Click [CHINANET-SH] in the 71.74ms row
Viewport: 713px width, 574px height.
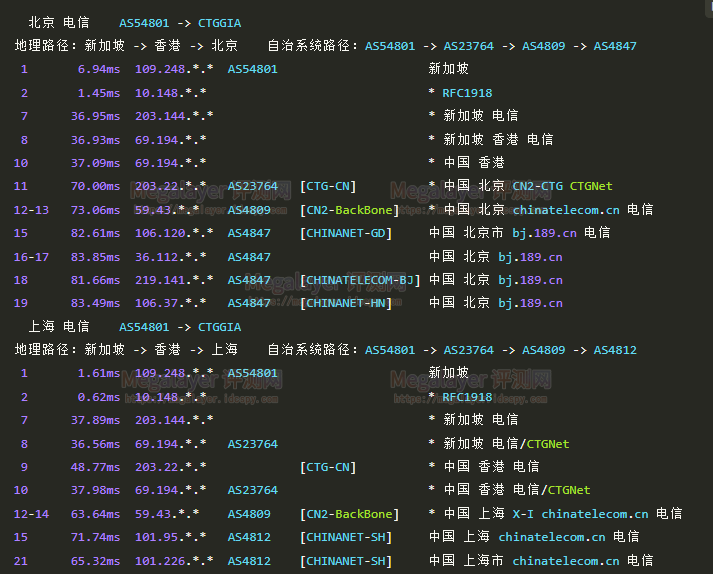346,537
